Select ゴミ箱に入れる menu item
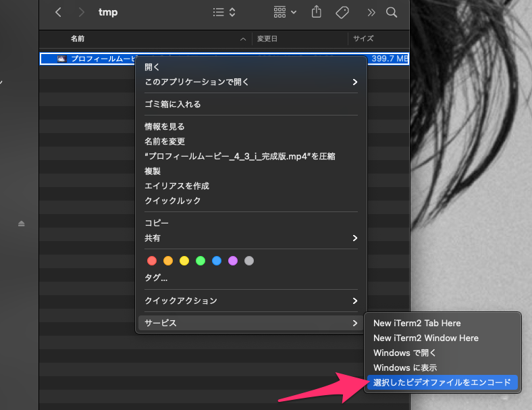Screen dimensions: 532x410 pos(251,104)
